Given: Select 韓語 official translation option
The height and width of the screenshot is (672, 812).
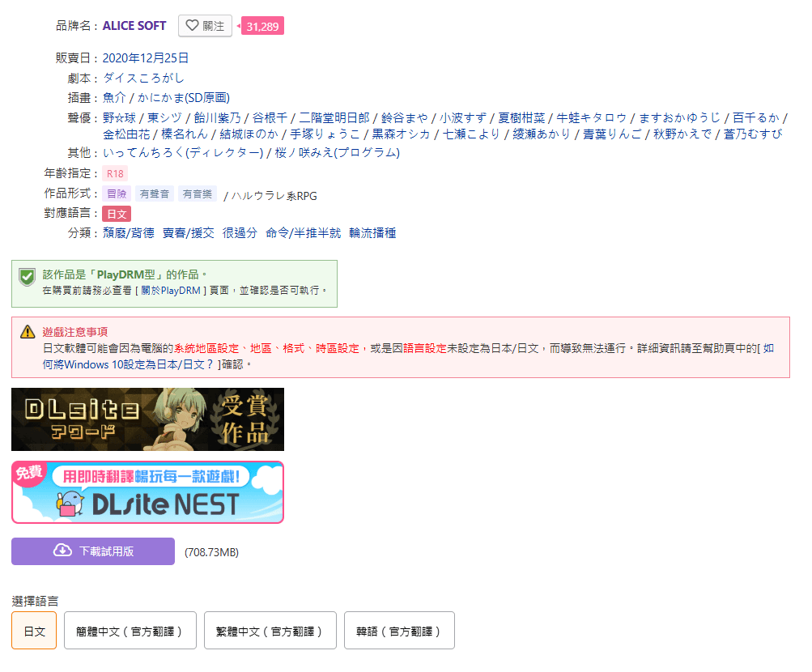Looking at the screenshot, I should point(399,630).
